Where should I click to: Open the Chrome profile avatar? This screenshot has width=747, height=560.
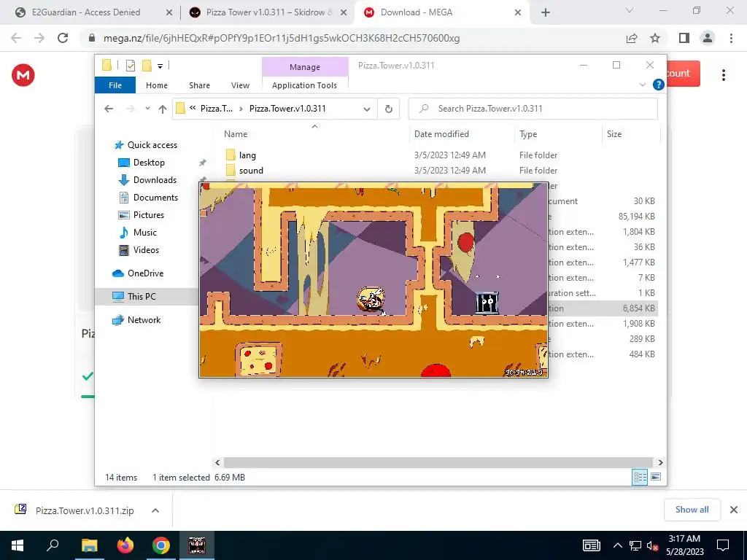(708, 38)
